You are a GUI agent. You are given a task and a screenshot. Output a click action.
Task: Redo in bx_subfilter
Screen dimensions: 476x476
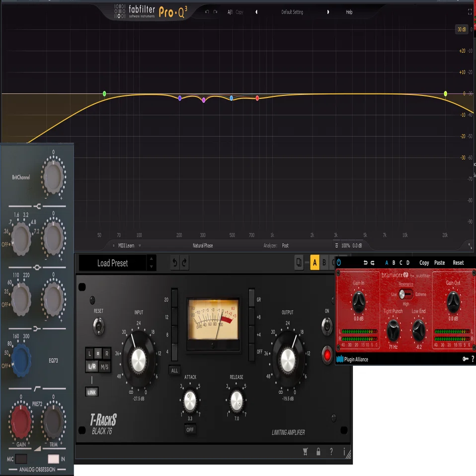coord(373,262)
